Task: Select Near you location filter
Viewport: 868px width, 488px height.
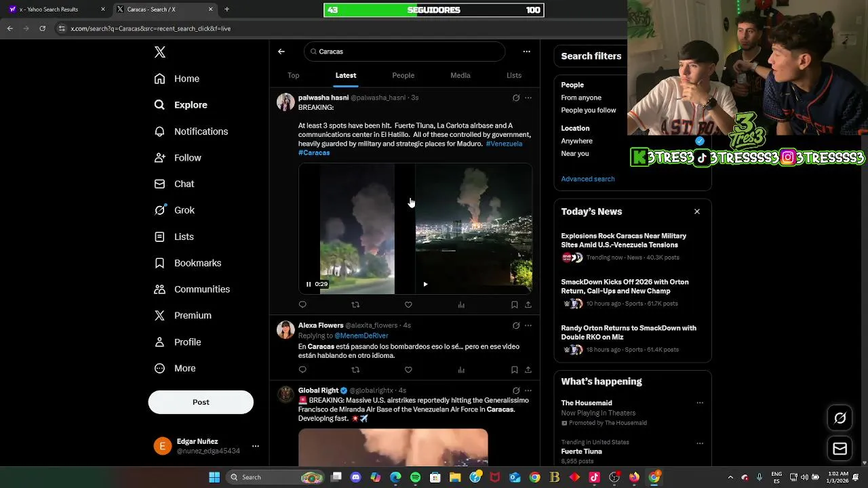Action: 575,154
